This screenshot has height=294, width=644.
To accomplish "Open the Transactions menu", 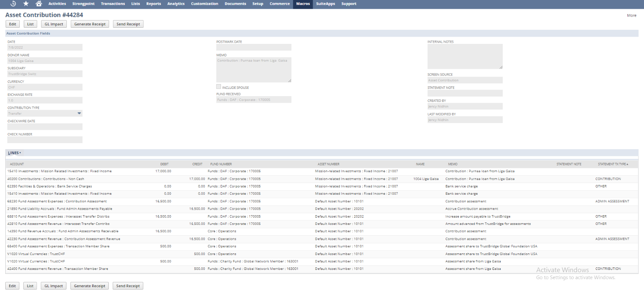I will click(x=113, y=4).
